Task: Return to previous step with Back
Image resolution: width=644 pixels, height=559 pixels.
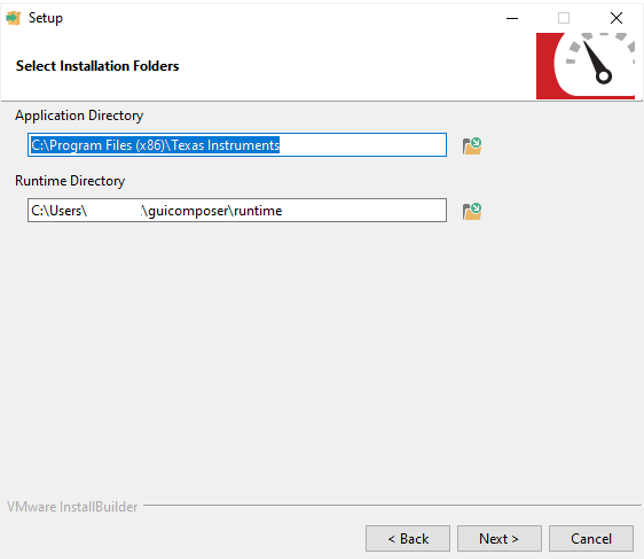Action: pyautogui.click(x=408, y=538)
